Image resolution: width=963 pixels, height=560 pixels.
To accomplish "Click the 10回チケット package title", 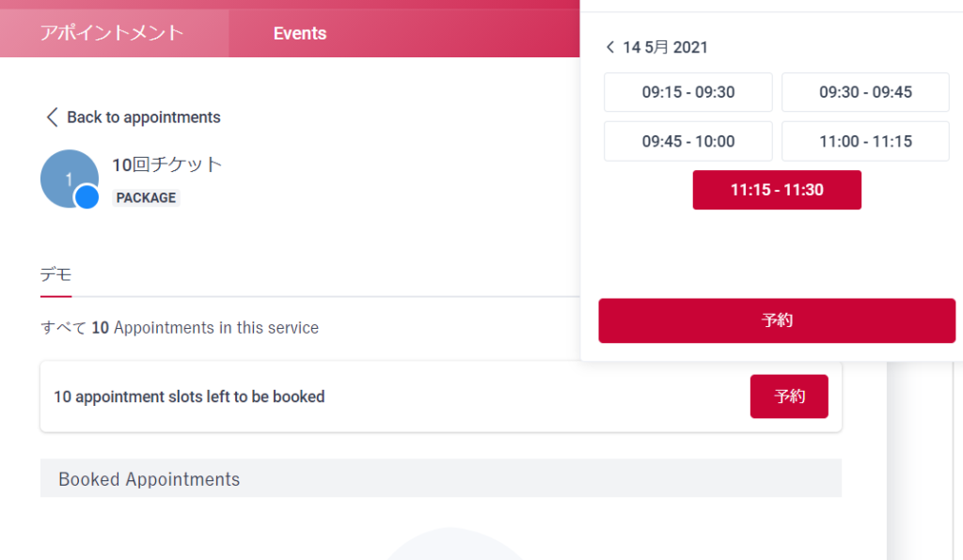I will tap(167, 164).
